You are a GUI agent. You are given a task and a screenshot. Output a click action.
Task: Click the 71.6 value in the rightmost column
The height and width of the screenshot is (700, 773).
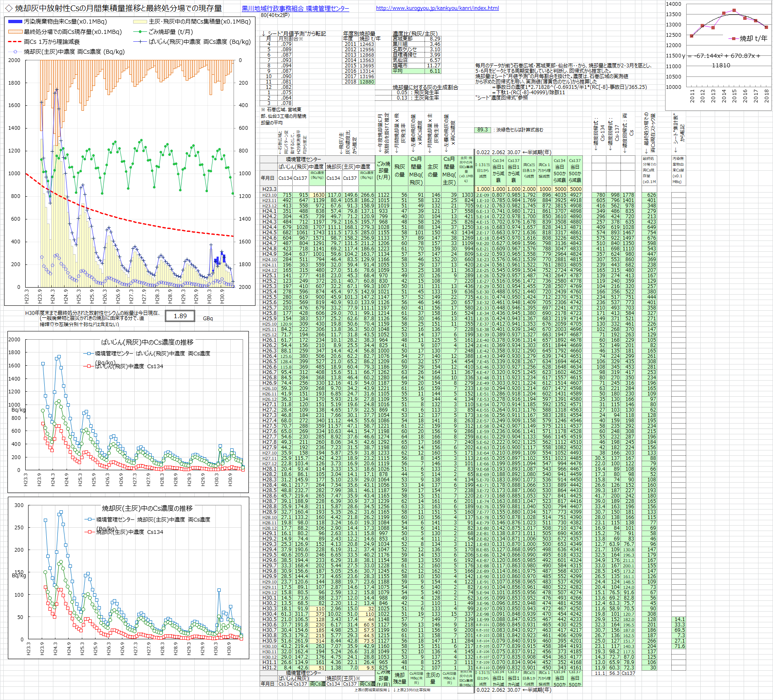679,646
